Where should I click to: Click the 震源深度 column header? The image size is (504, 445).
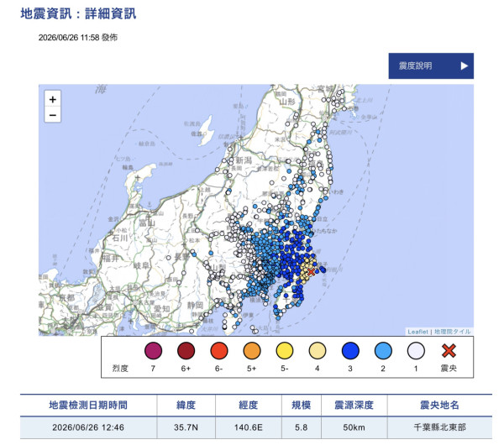(x=354, y=406)
